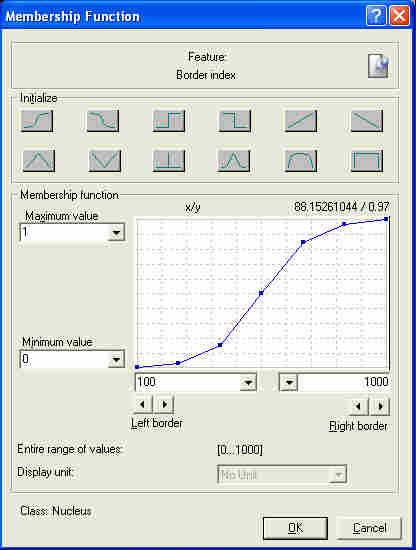
Task: Decrease right border with the left arrow
Action: tap(358, 406)
